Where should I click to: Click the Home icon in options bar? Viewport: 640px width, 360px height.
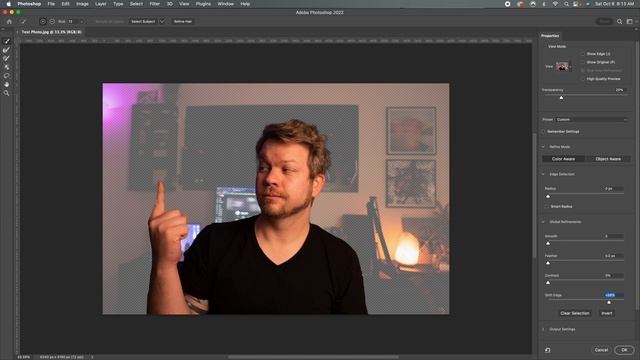click(x=9, y=21)
